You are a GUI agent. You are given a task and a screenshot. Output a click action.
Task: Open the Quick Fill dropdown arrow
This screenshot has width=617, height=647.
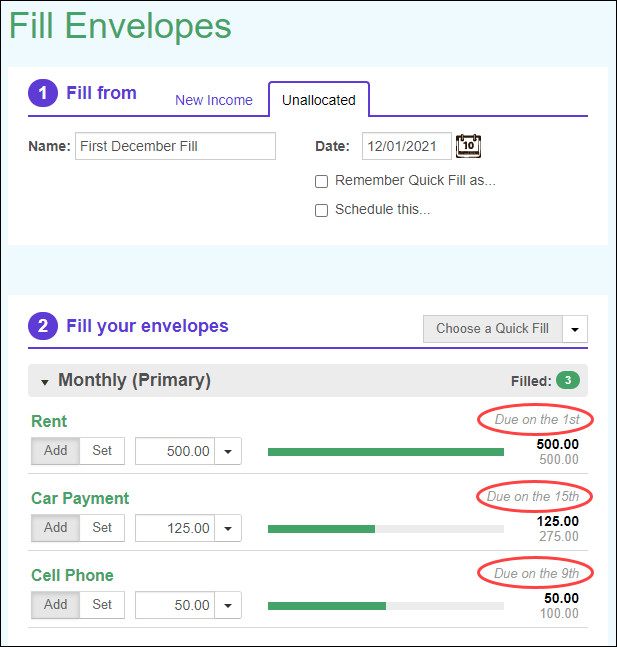575,329
